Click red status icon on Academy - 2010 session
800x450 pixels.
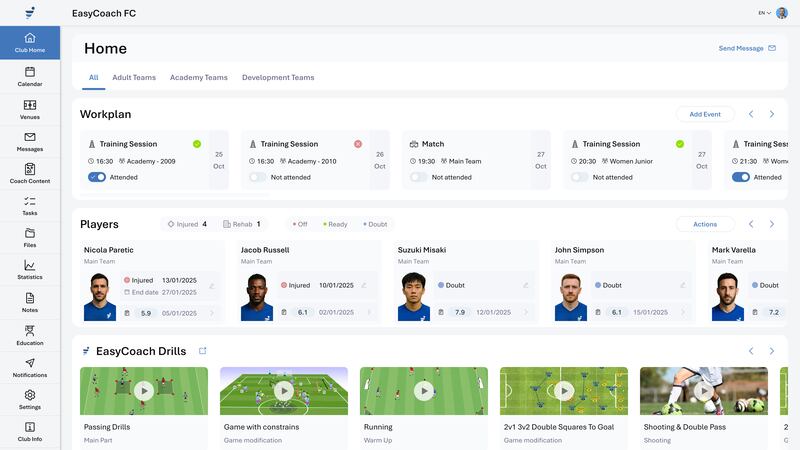[x=358, y=144]
